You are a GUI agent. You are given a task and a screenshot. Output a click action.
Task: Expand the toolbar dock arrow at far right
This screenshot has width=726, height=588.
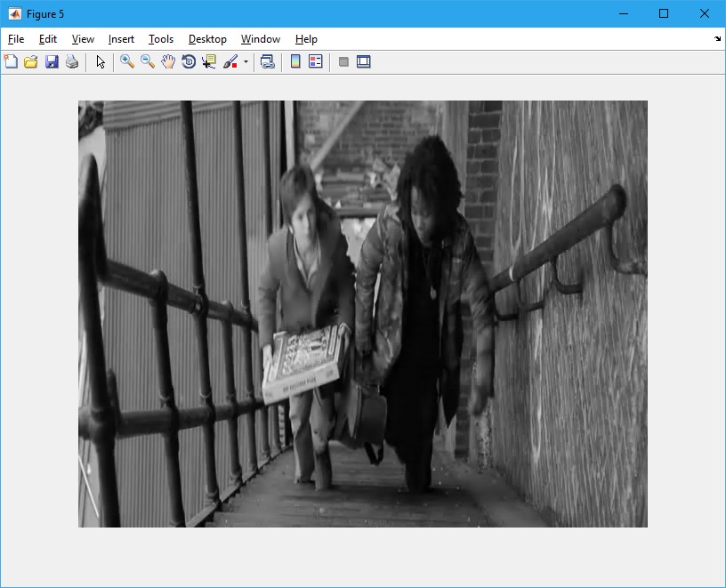click(x=717, y=39)
